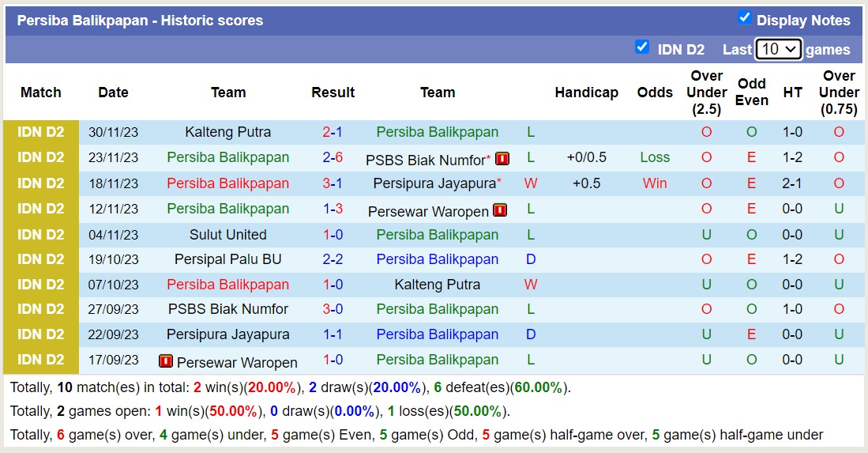Click the 3-0 result on 27/09/23

point(333,309)
